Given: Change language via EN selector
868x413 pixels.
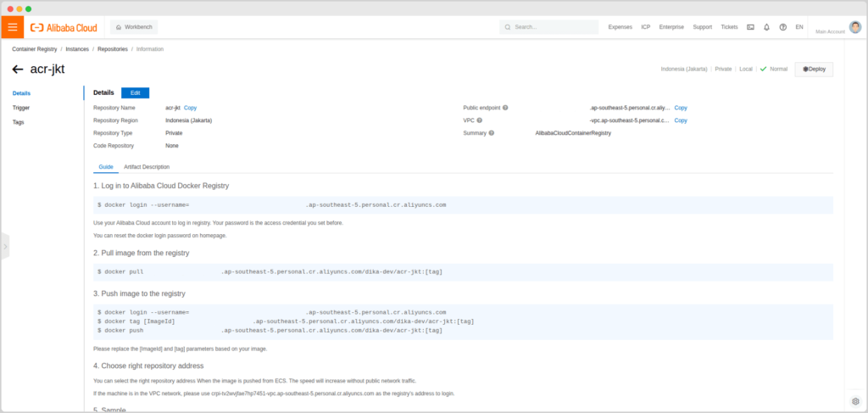Looking at the screenshot, I should point(799,27).
